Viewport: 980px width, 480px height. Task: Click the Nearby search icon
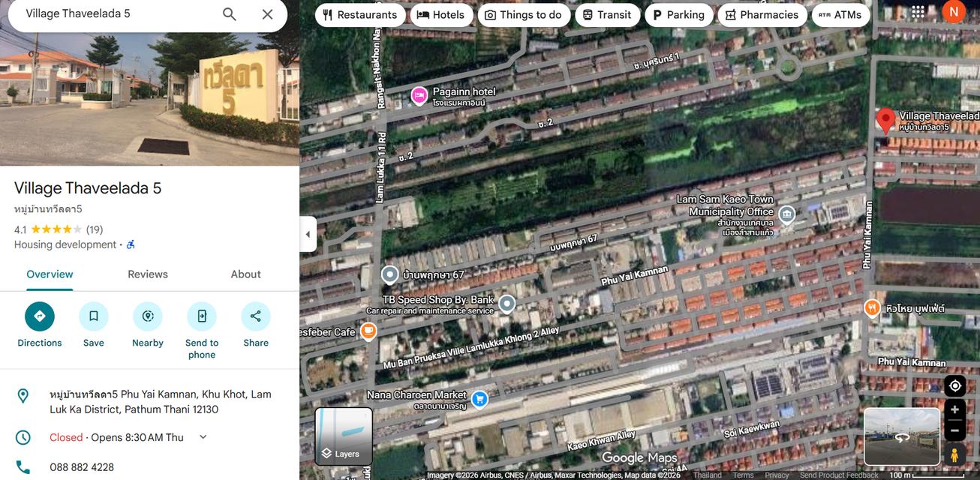[148, 316]
